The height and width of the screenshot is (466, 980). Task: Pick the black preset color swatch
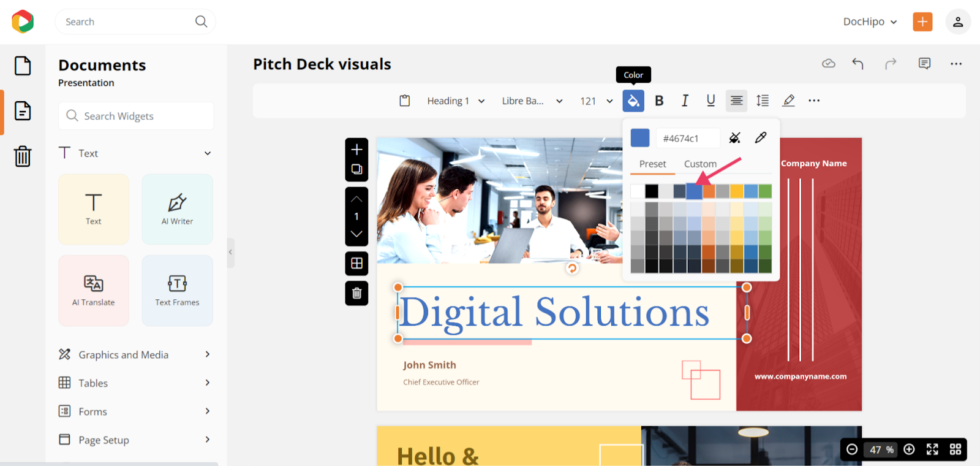point(652,191)
